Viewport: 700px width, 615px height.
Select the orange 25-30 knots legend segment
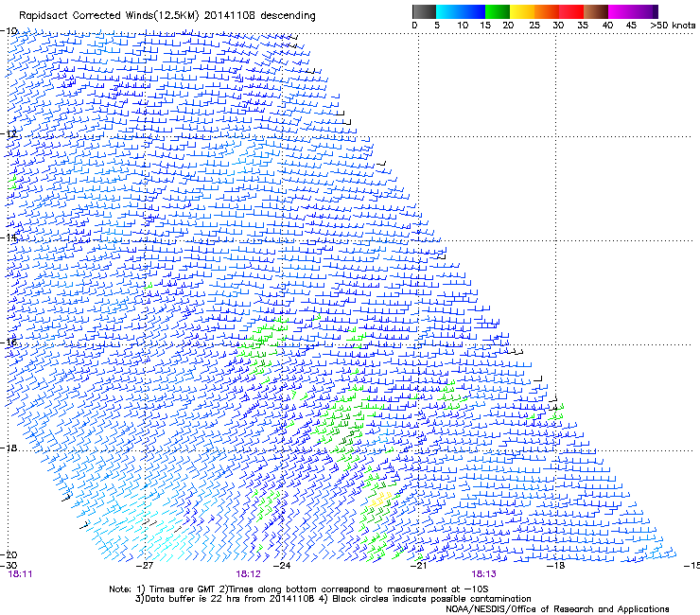point(547,11)
